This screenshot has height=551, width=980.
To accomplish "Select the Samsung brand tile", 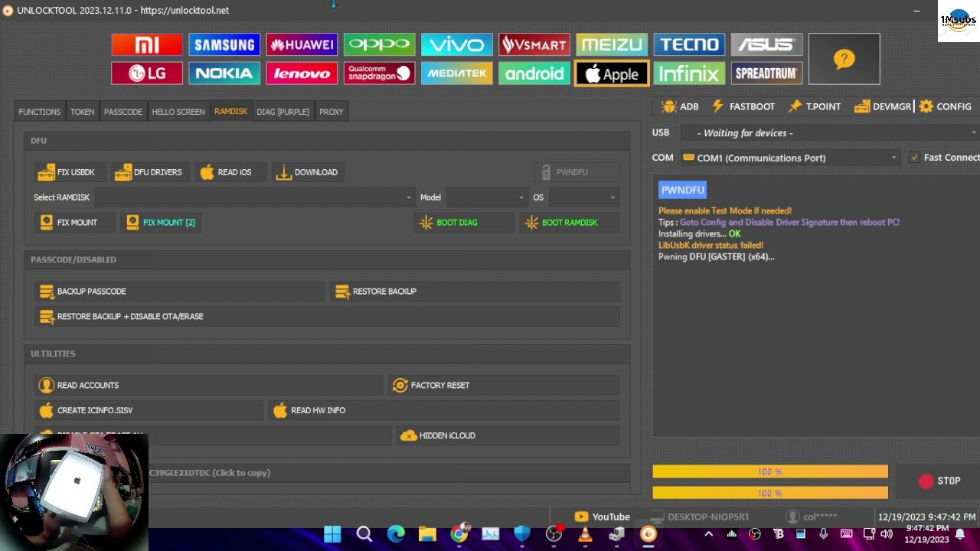I will click(224, 44).
